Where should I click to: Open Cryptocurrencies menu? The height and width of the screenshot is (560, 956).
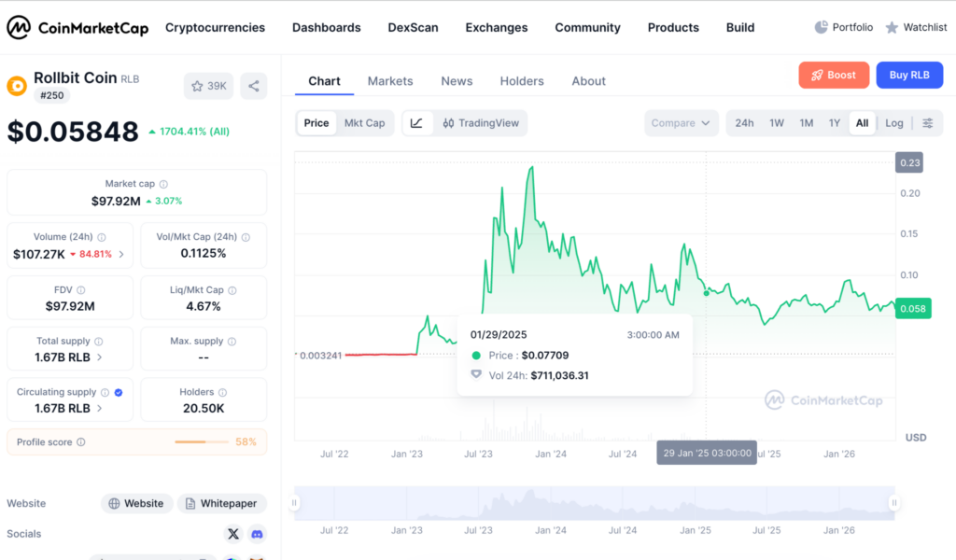click(216, 27)
